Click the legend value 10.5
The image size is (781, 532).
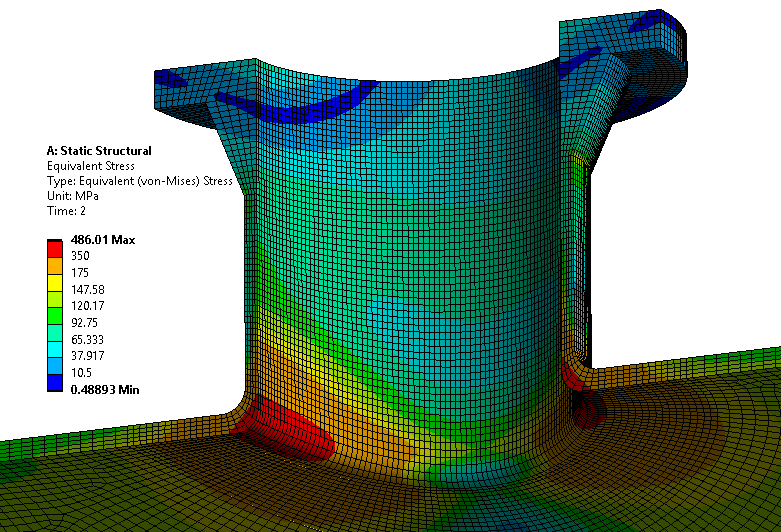[81, 373]
